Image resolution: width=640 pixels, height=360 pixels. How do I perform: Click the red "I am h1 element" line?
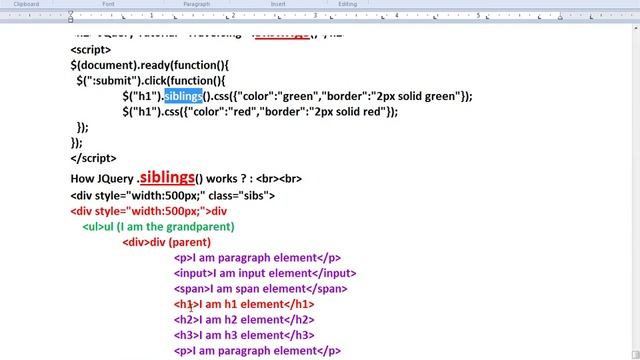pyautogui.click(x=244, y=304)
